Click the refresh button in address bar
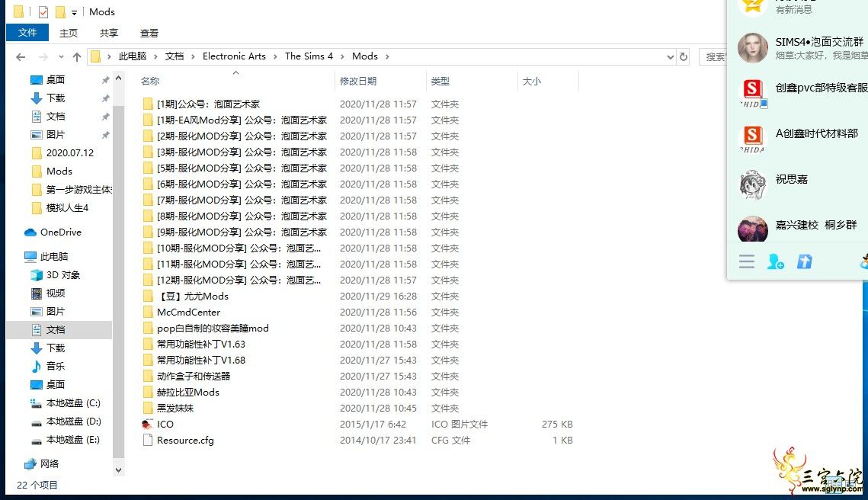The width and height of the screenshot is (868, 500). [683, 56]
